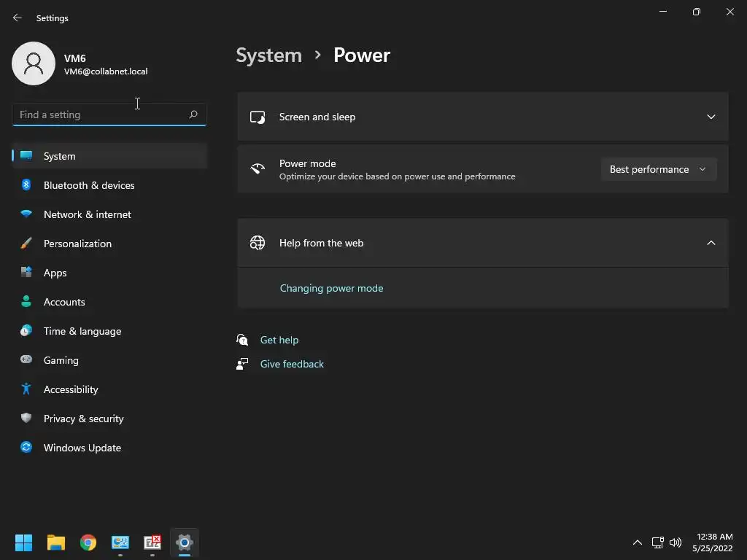Click the System monitor icon in sidebar
This screenshot has height=560, width=747.
point(26,156)
